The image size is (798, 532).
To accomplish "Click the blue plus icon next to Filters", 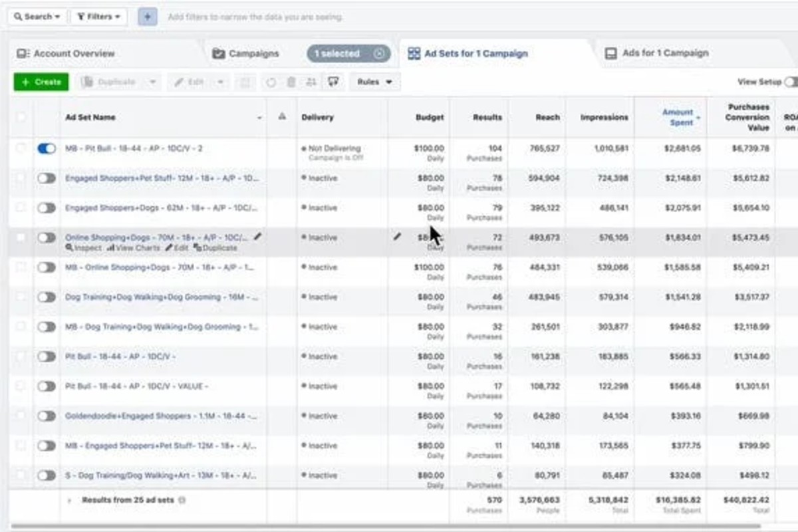I will click(146, 17).
